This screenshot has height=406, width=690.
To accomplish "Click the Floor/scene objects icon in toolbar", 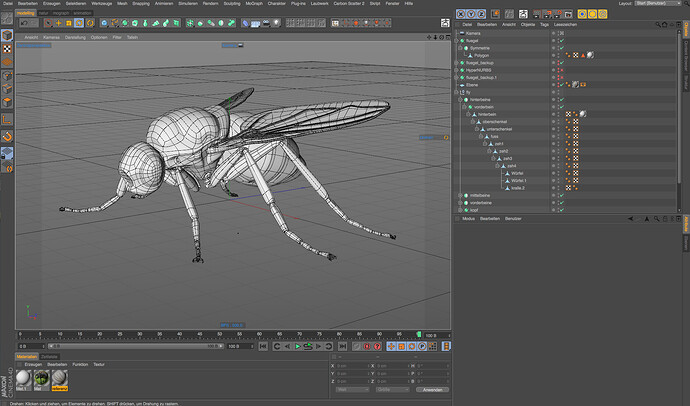I will pyautogui.click(x=256, y=23).
